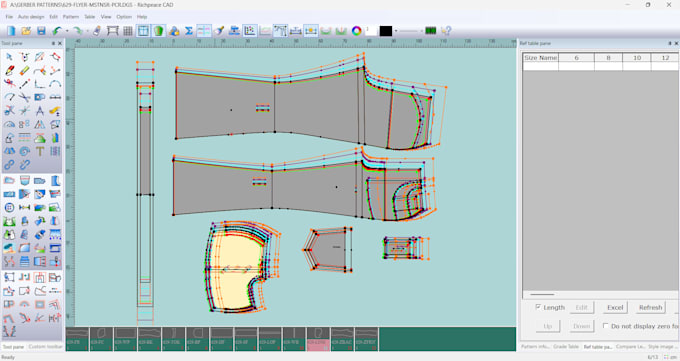Select the horizontal lines tool in Tool pane
The width and height of the screenshot is (680, 361).
(x=24, y=138)
